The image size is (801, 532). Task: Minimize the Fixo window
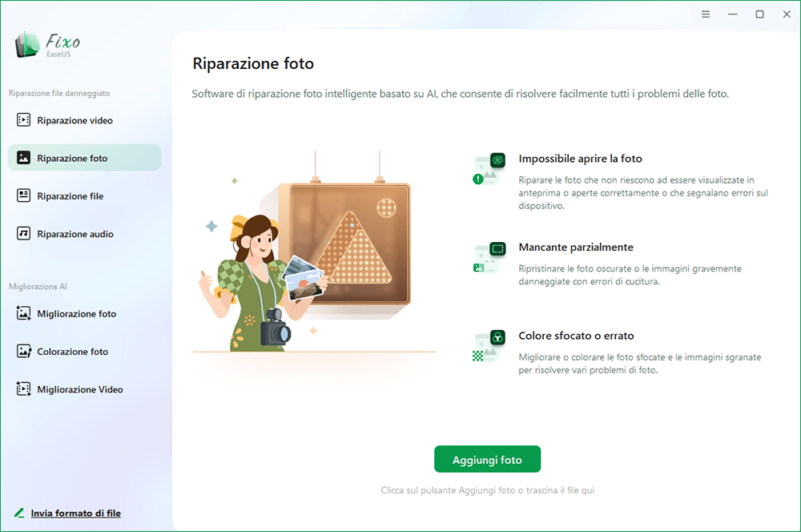733,14
